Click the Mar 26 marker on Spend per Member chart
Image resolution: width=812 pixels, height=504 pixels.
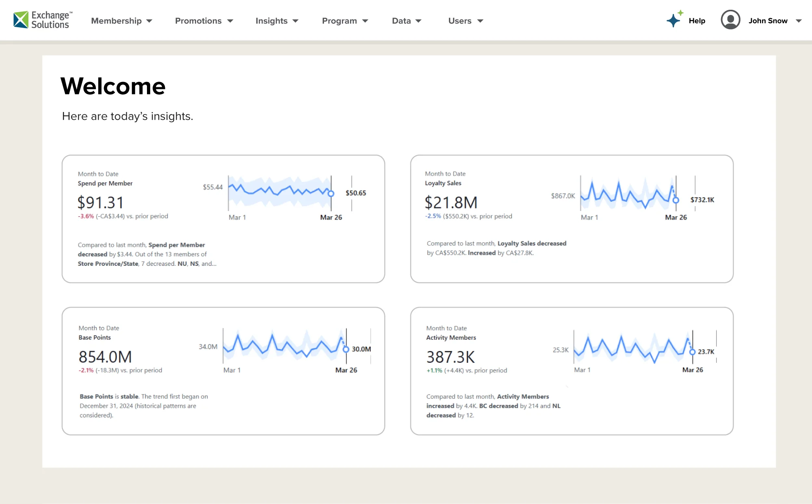331,194
